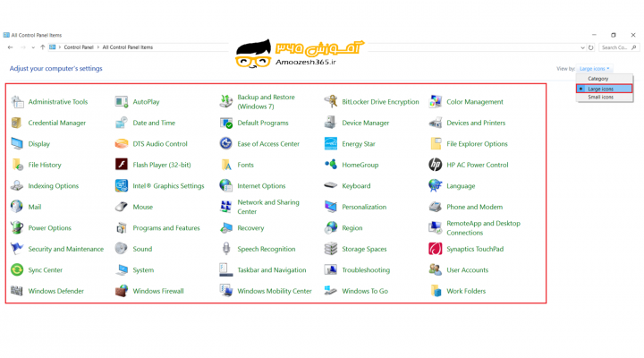644x358 pixels.
Task: Open the Troubleshooting link
Action: (x=366, y=270)
